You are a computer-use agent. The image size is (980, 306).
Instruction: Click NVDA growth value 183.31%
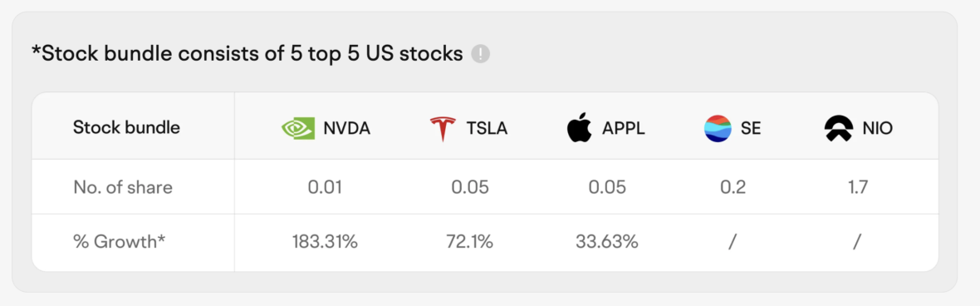click(325, 242)
